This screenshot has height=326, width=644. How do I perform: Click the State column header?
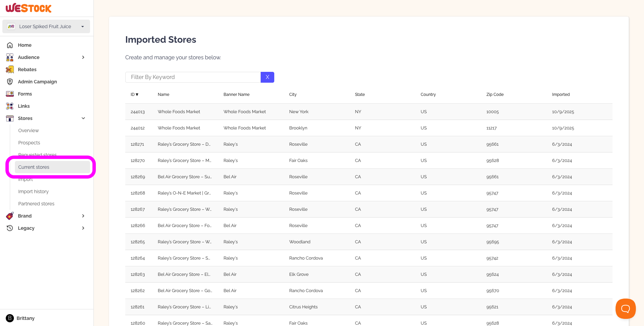(x=360, y=95)
